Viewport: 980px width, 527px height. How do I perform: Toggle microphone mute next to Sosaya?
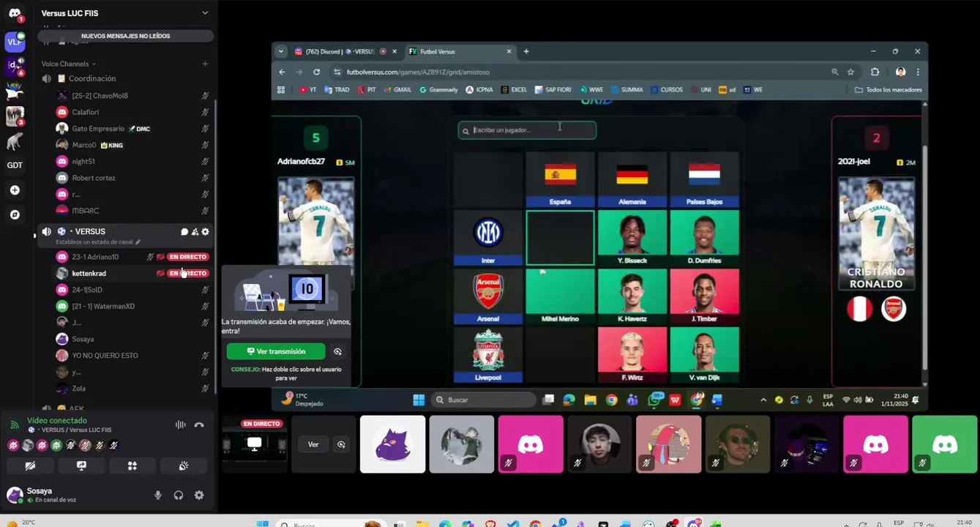[158, 496]
